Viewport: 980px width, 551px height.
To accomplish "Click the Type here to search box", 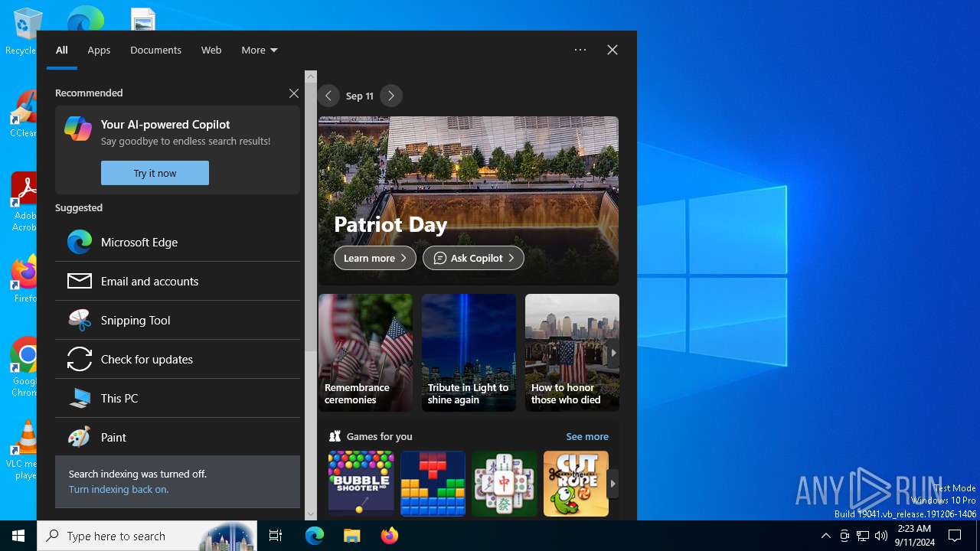I will click(147, 536).
